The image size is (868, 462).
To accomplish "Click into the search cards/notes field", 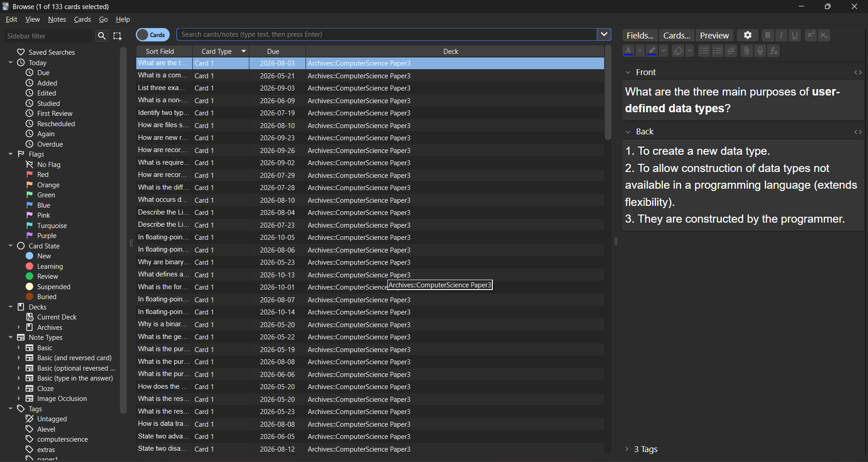I will pos(387,34).
